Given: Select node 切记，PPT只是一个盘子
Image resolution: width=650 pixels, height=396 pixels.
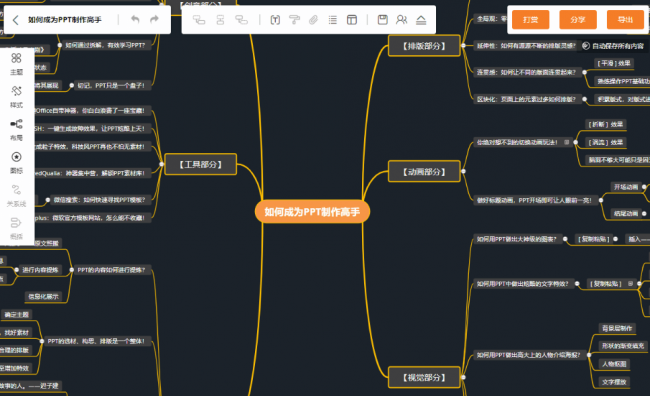Looking at the screenshot, I should click(x=111, y=85).
